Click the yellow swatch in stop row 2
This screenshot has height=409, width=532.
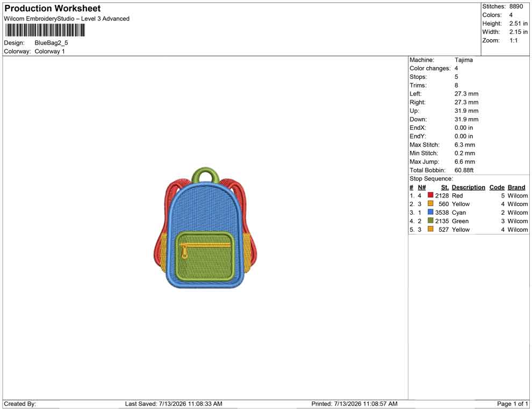430,203
